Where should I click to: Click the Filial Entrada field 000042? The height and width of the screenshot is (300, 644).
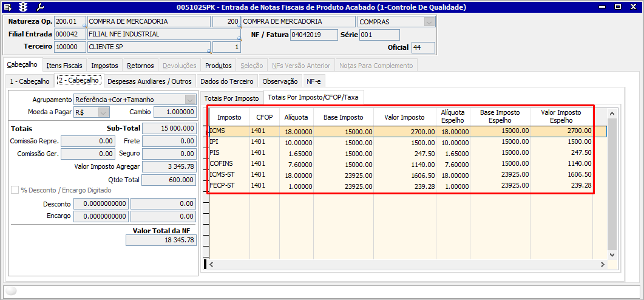70,35
